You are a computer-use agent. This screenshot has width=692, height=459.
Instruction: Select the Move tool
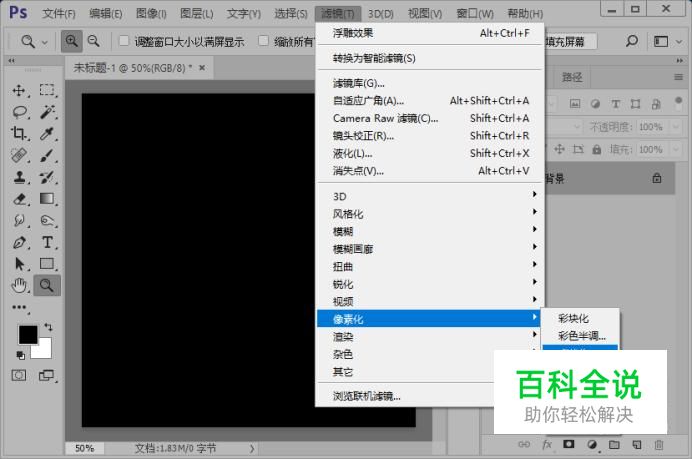[x=19, y=90]
